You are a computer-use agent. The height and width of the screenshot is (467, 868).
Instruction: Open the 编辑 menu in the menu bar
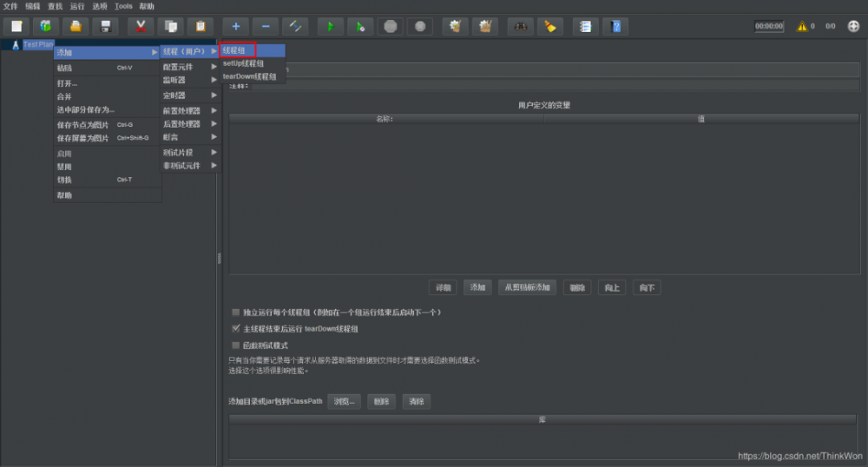[33, 6]
